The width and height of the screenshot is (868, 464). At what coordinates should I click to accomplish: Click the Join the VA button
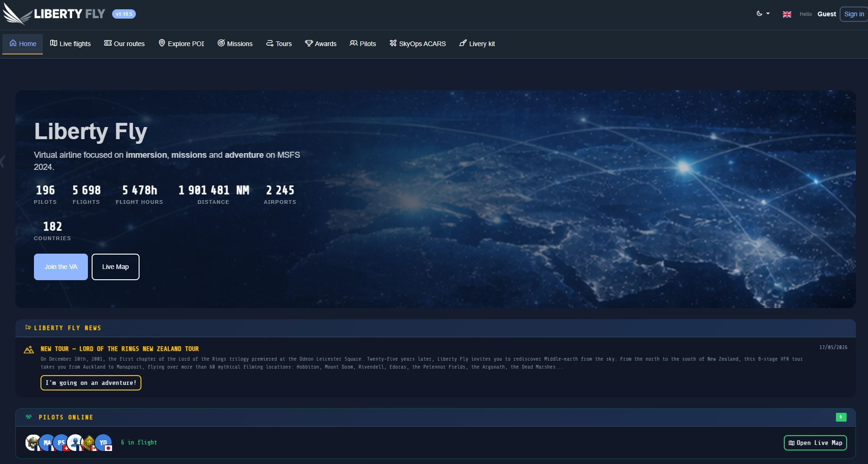[61, 267]
